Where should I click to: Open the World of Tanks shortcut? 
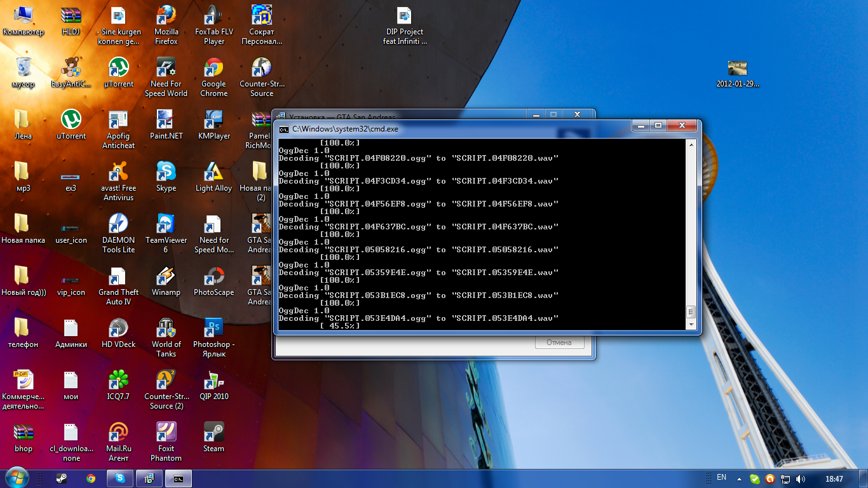pos(166,329)
